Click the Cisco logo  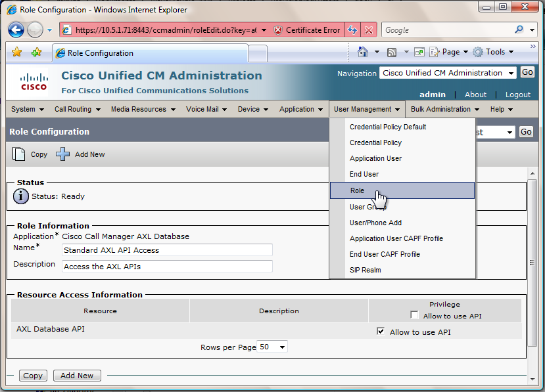pos(34,82)
